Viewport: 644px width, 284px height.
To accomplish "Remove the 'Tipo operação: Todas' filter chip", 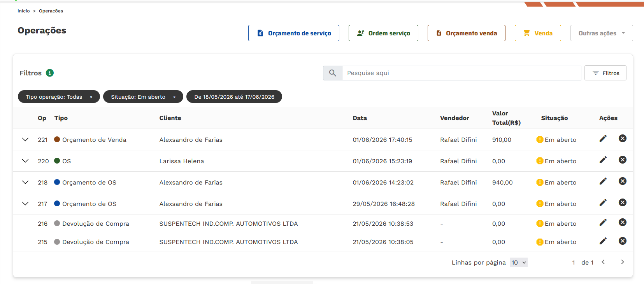I will point(91,97).
